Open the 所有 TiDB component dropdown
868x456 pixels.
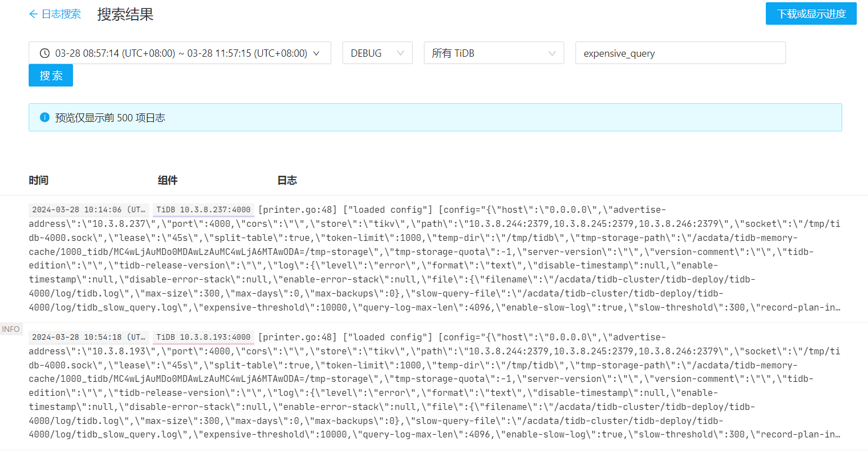point(494,53)
